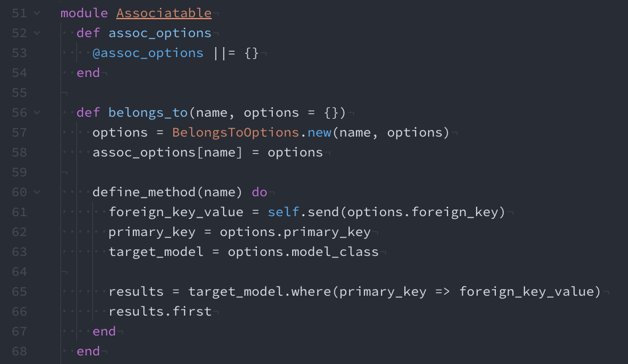This screenshot has width=628, height=364.
Task: Click options.primary_key on line 62
Action: 295,232
